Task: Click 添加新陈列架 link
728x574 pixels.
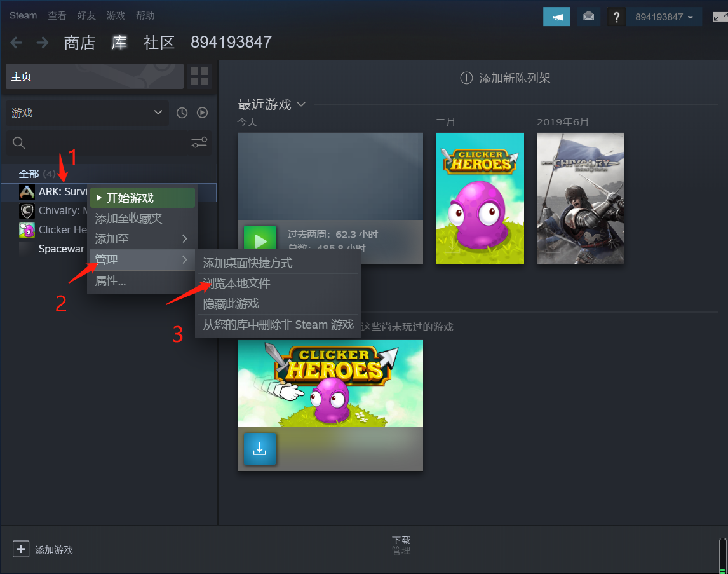Action: coord(515,78)
